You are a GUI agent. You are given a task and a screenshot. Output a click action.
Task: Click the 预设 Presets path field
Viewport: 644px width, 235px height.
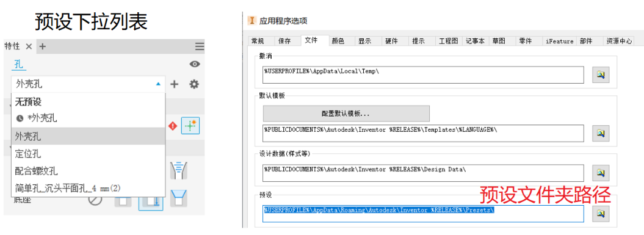click(x=423, y=214)
